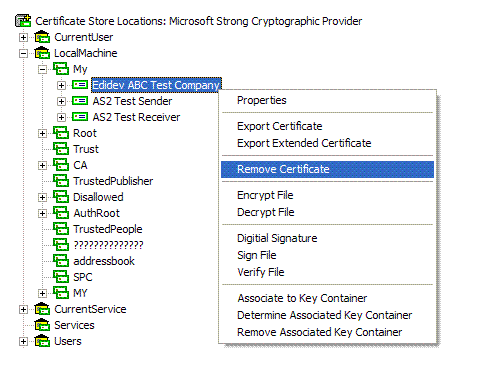Click the CA store icon
Screen dimensions: 480x372
tap(61, 165)
